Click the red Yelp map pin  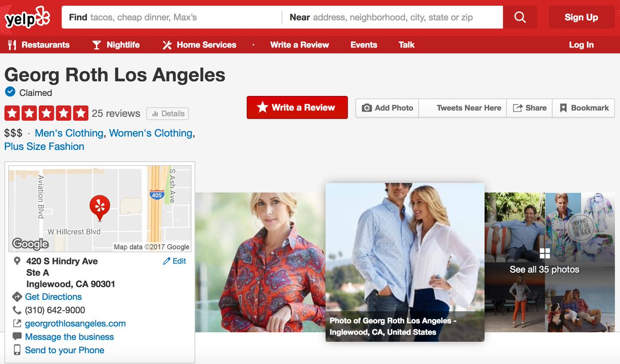100,208
